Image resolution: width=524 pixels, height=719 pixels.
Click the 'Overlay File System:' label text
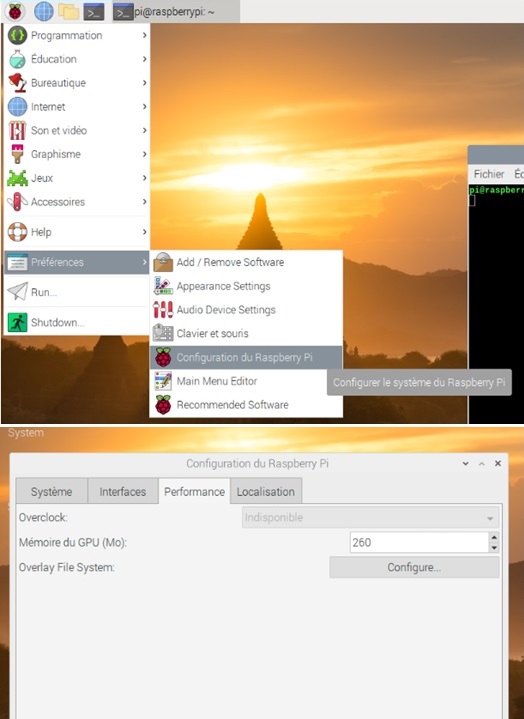66,568
